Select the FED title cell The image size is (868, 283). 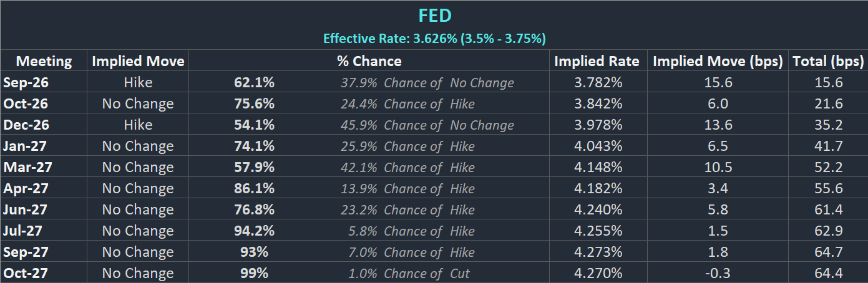434,15
